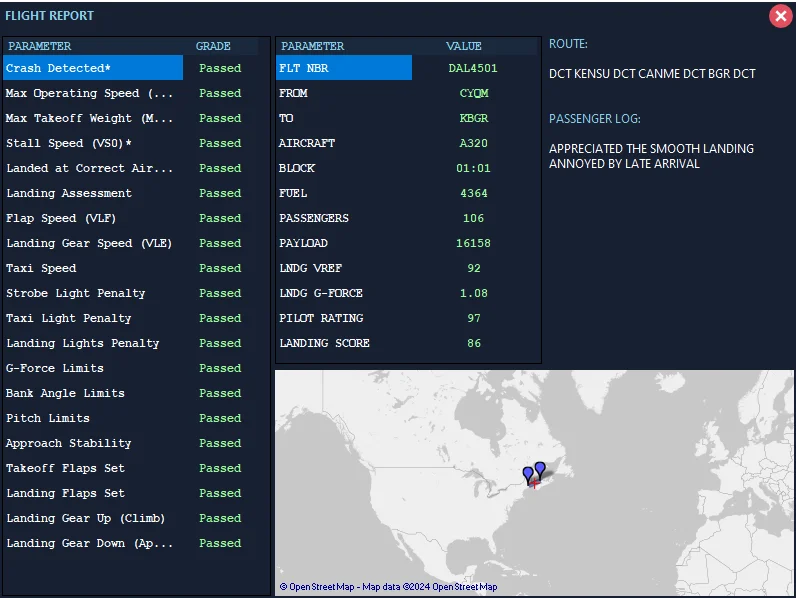This screenshot has width=796, height=598.
Task: Select the Landing Assessment row
Action: point(130,193)
